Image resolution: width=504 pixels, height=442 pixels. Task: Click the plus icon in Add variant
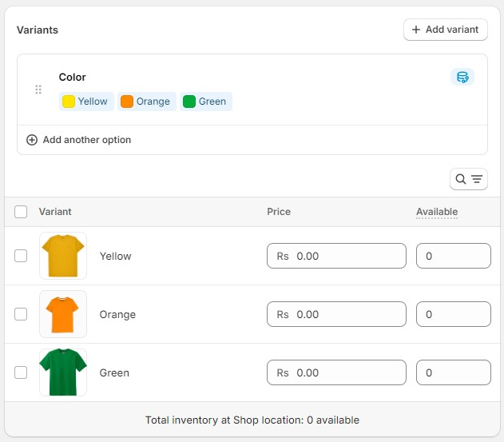(x=416, y=30)
